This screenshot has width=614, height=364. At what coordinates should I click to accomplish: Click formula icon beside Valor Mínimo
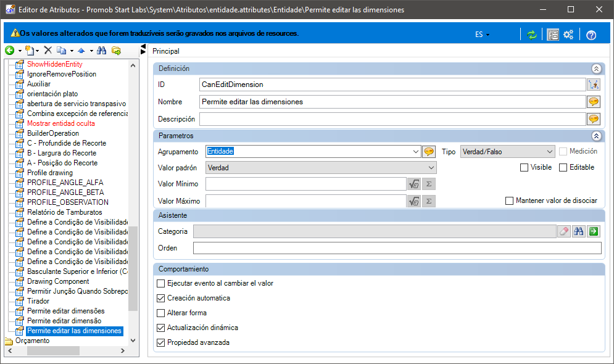point(414,184)
